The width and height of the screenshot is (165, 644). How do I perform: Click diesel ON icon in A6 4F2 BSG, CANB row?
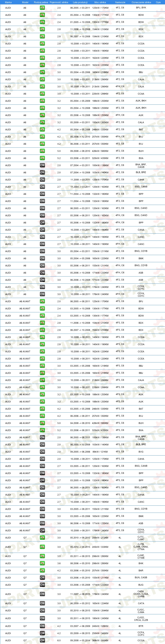[42, 187]
